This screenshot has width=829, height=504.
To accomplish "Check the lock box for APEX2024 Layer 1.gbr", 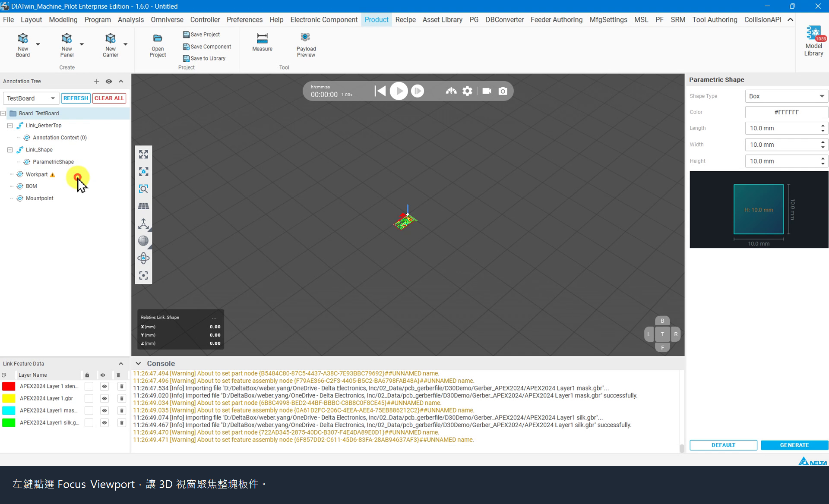I will click(x=89, y=398).
